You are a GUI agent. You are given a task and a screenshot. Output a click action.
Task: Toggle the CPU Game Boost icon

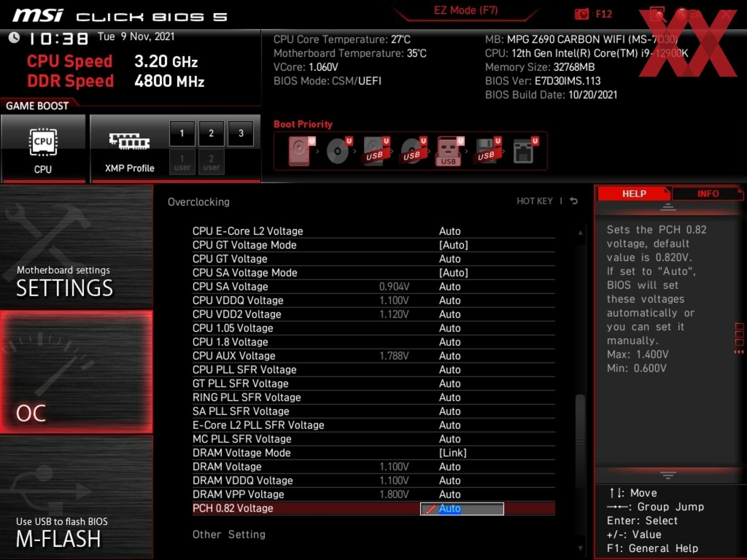(x=43, y=148)
